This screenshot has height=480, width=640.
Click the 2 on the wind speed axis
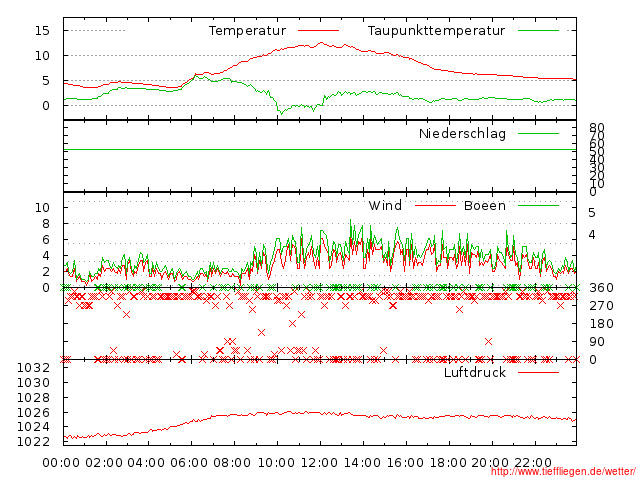coord(46,271)
